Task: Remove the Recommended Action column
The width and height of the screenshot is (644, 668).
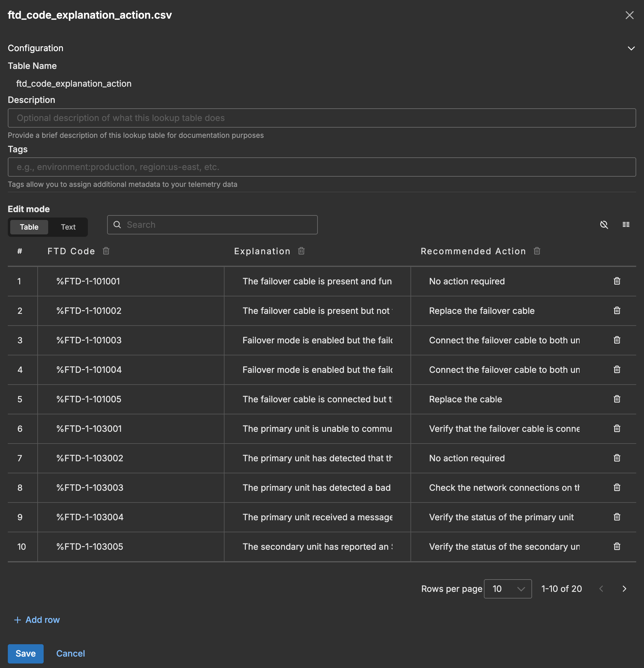Action: 537,251
